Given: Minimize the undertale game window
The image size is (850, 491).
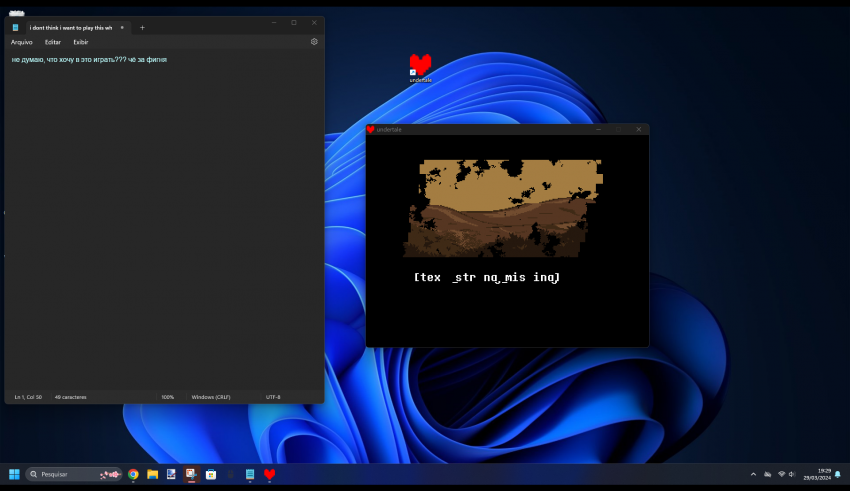Looking at the screenshot, I should 598,130.
